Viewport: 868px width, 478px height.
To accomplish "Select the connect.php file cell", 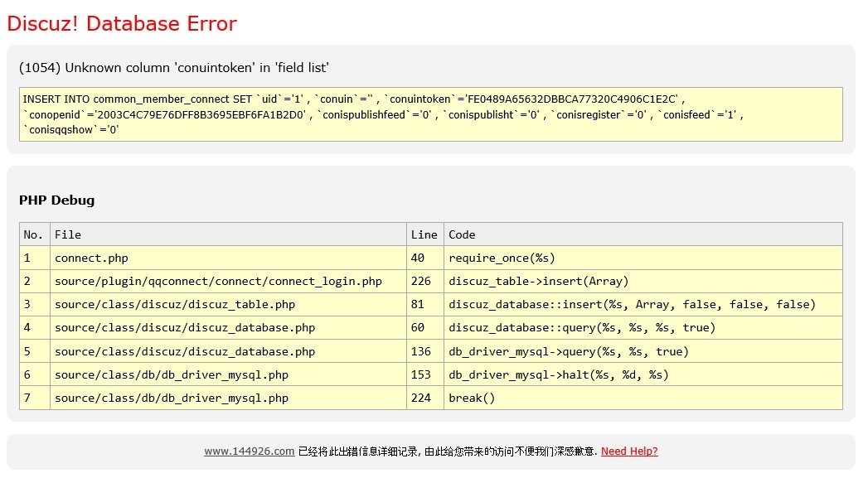I will pyautogui.click(x=91, y=258).
